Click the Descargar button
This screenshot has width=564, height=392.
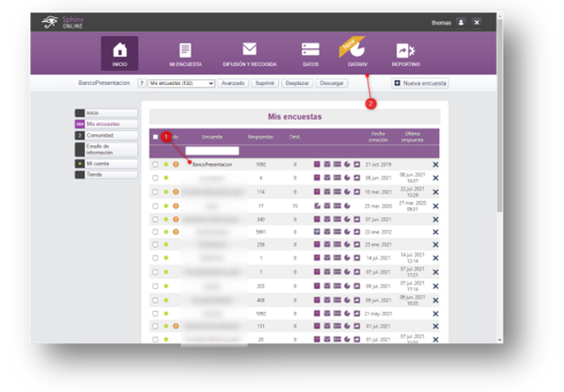coord(332,83)
